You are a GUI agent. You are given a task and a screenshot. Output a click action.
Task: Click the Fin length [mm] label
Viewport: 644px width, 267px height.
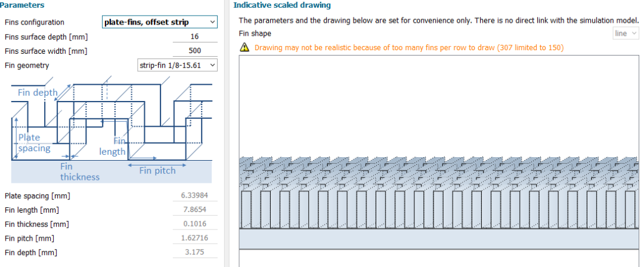[32, 210]
